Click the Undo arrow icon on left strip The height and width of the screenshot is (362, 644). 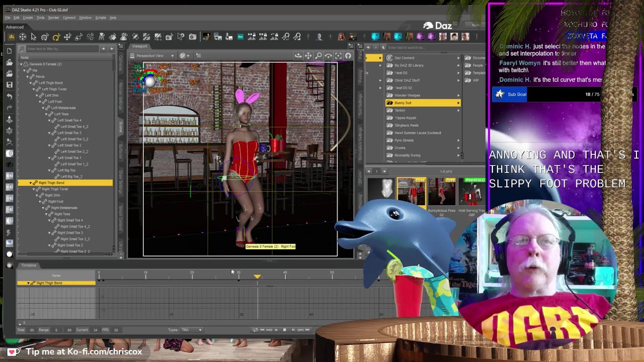9,96
